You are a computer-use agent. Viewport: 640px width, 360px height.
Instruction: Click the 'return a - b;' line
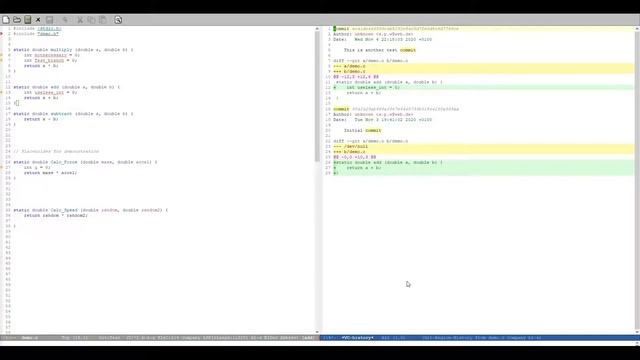click(41, 119)
